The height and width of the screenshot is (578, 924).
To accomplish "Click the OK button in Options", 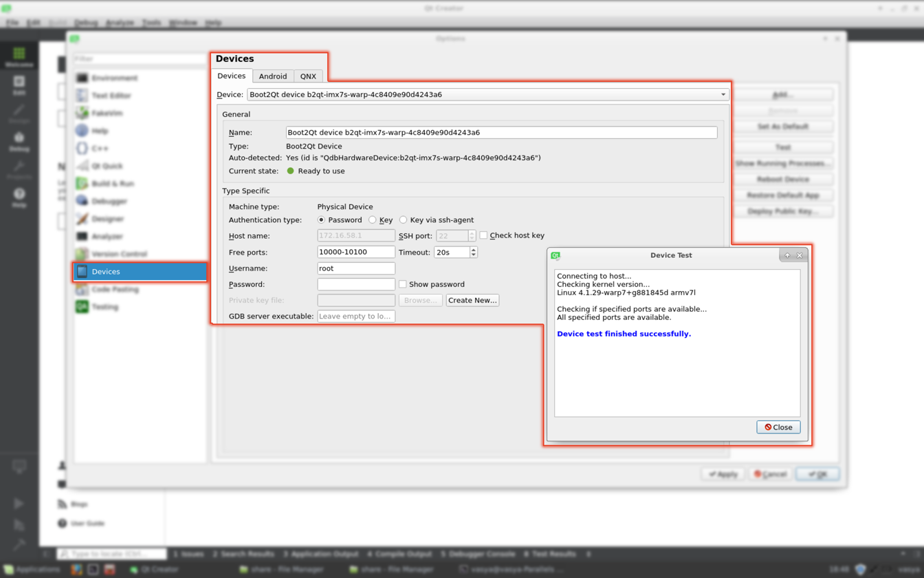I will (x=817, y=474).
